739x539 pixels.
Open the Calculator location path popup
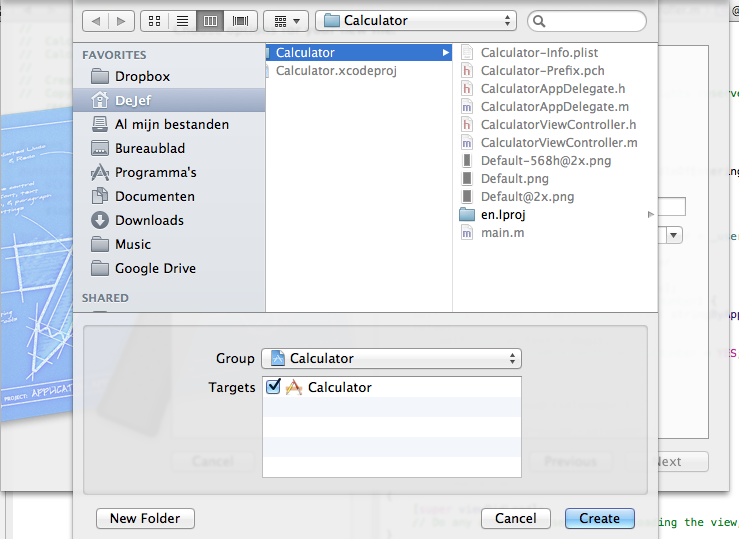click(416, 21)
